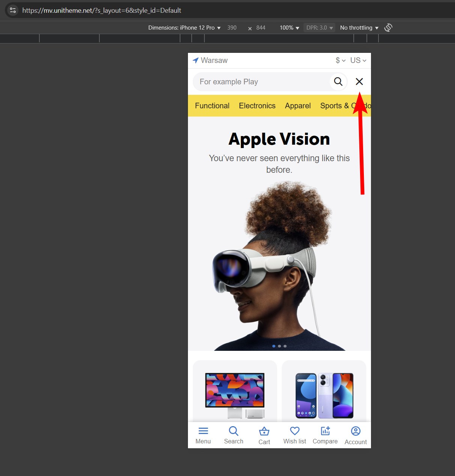
Task: Click the rotate device icon in toolbar
Action: click(388, 27)
